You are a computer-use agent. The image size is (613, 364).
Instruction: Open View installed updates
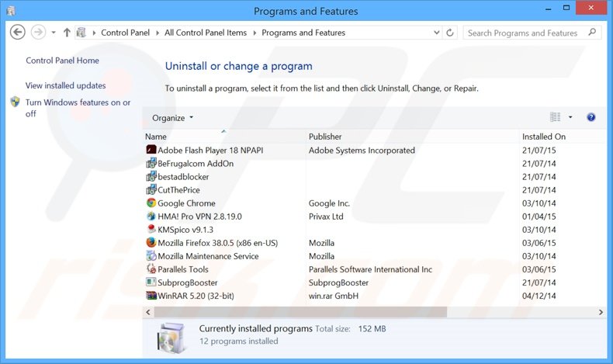coord(65,85)
